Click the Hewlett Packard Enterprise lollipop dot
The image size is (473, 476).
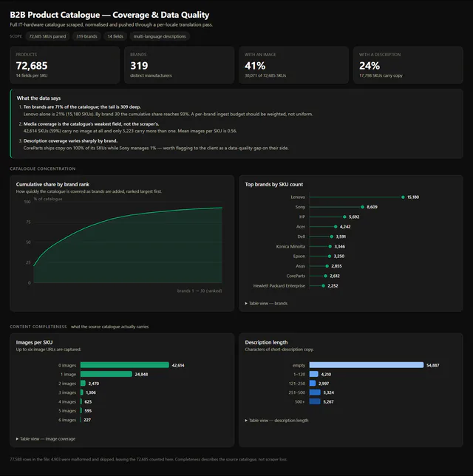(323, 286)
